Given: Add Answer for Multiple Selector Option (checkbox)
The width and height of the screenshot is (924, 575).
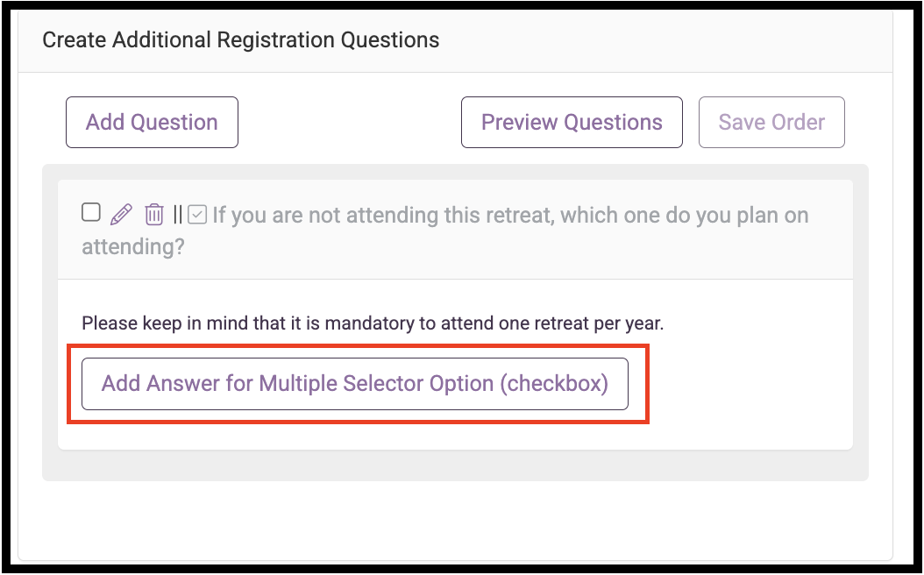Looking at the screenshot, I should pyautogui.click(x=355, y=384).
